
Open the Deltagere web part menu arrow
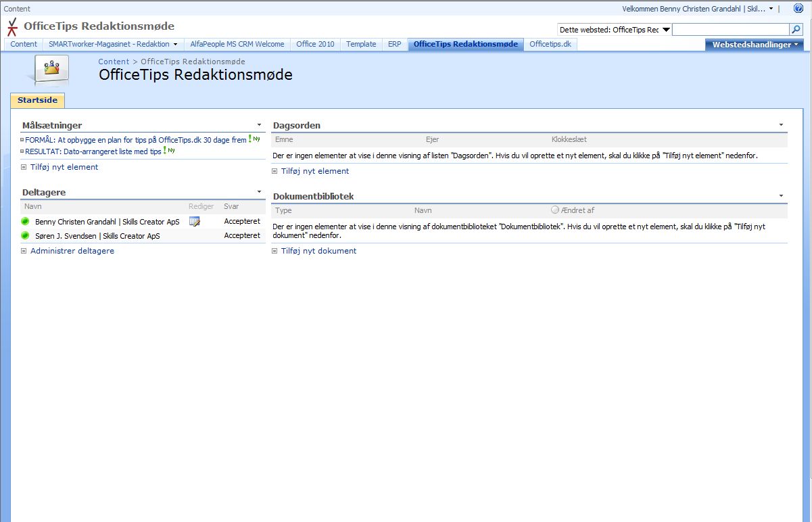pos(259,192)
